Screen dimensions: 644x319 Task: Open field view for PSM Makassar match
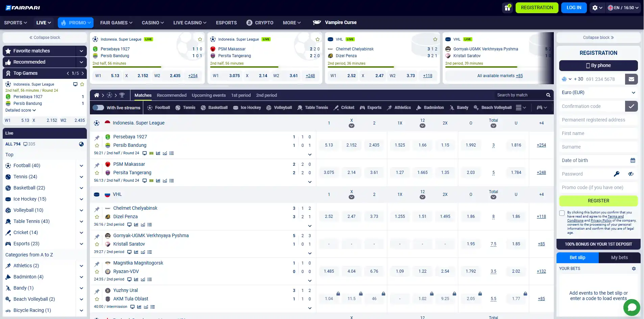click(x=151, y=181)
